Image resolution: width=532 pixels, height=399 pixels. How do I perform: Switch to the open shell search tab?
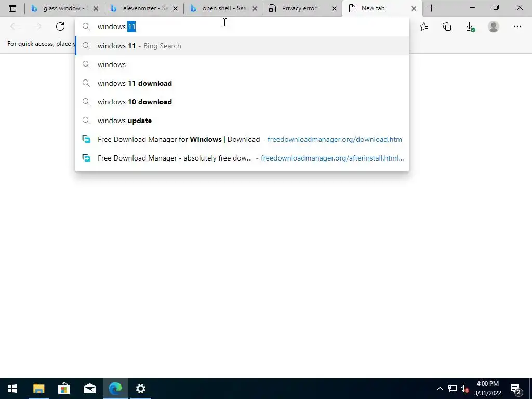click(222, 8)
